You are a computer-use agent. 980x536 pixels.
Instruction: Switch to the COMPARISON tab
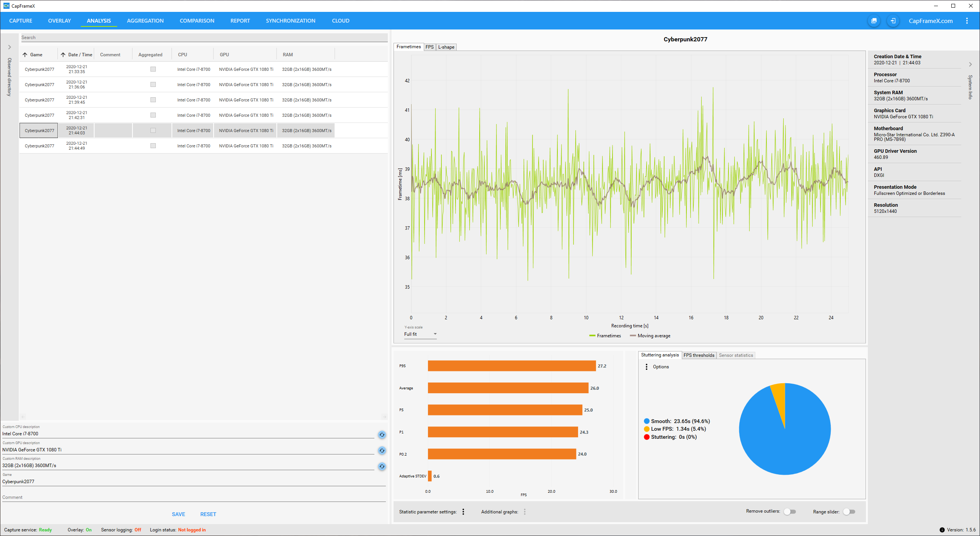click(197, 21)
